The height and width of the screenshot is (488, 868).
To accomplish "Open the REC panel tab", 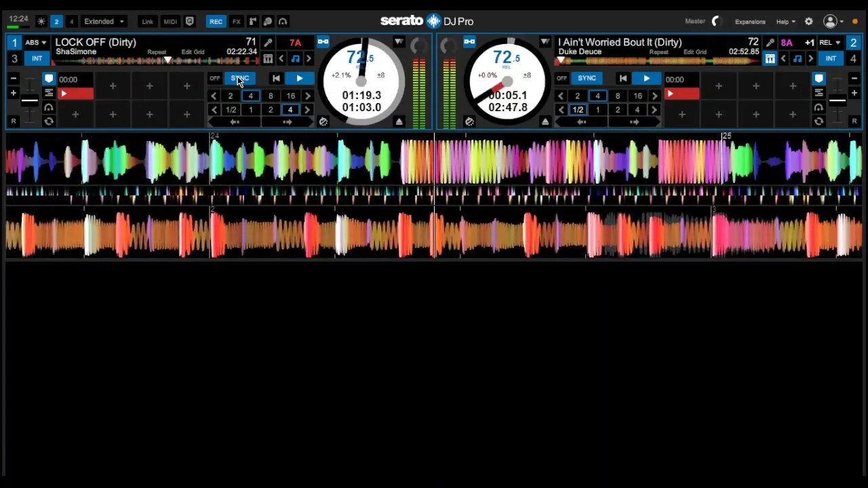I will pos(216,22).
